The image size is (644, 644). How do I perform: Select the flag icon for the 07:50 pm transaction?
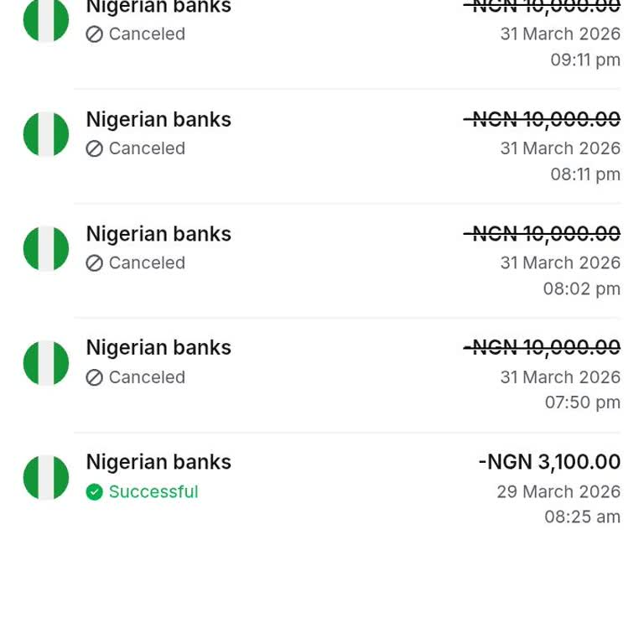point(46,363)
